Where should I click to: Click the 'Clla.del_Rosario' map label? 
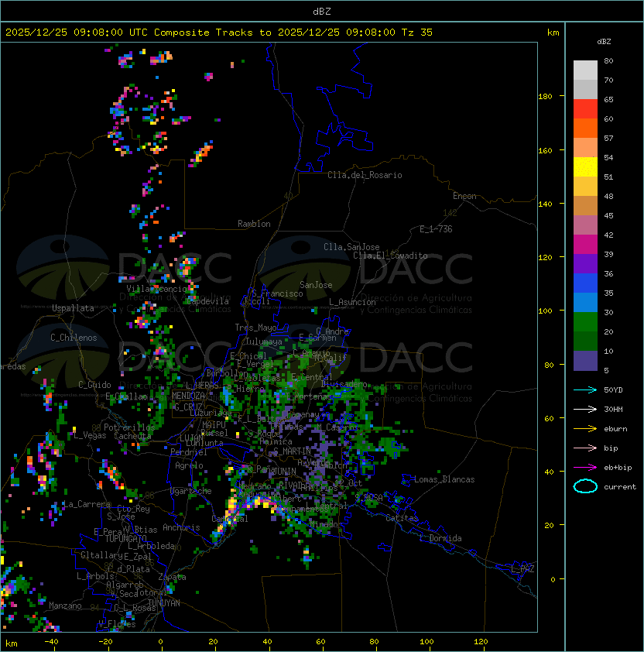[x=365, y=175]
